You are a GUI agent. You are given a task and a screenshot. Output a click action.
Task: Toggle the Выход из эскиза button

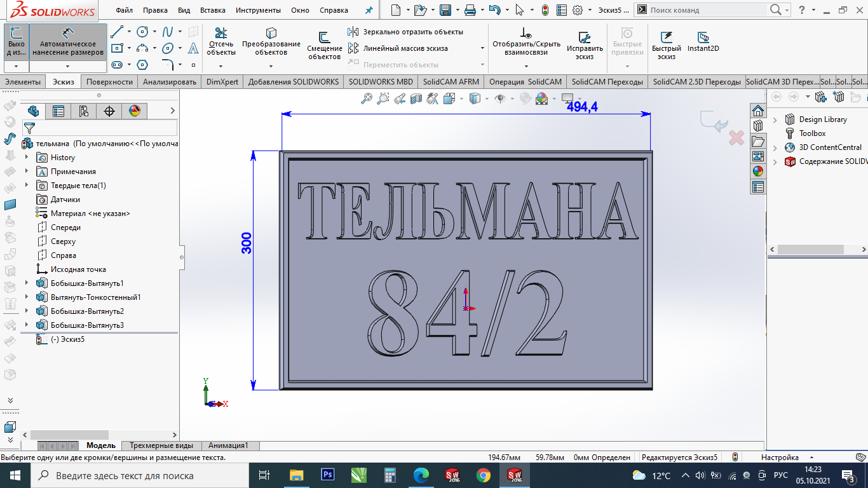coord(16,42)
